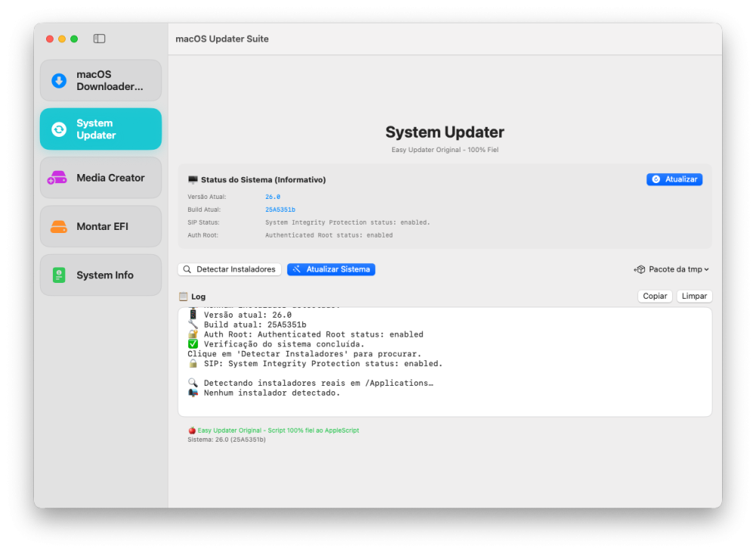Toggle the sidebar visibility icon
Image resolution: width=756 pixels, height=553 pixels.
coord(99,39)
